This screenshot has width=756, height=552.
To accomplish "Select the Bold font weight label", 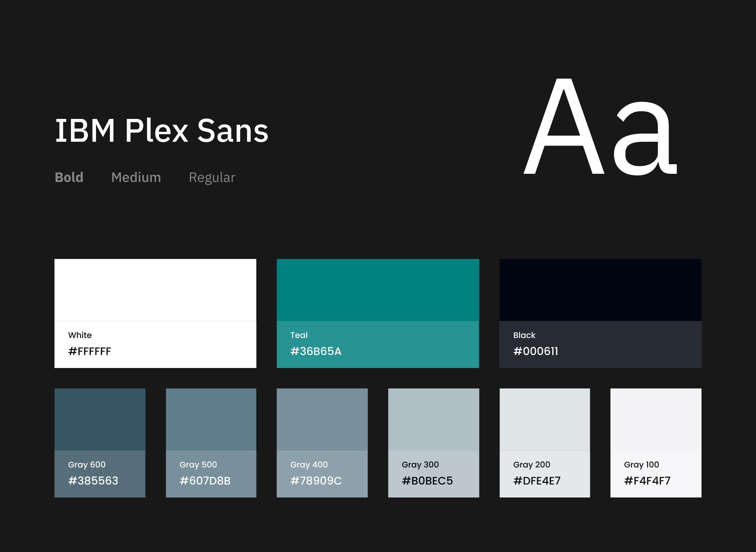I will click(69, 178).
